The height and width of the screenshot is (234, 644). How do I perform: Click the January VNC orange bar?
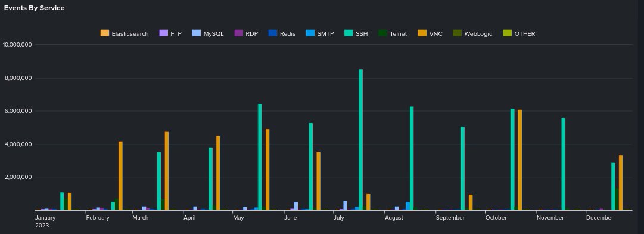pos(70,202)
